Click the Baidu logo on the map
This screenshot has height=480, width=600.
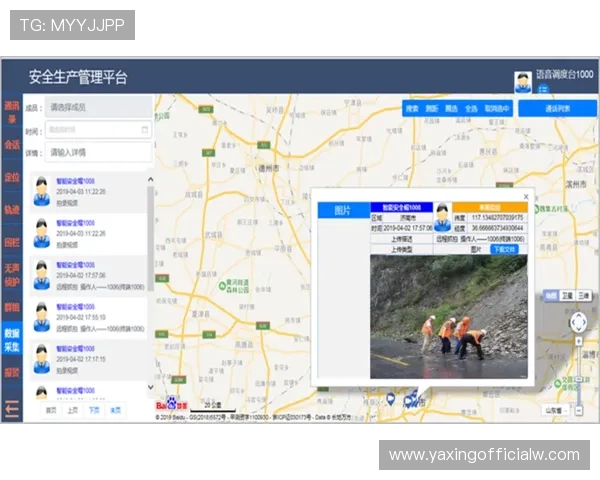coord(172,404)
